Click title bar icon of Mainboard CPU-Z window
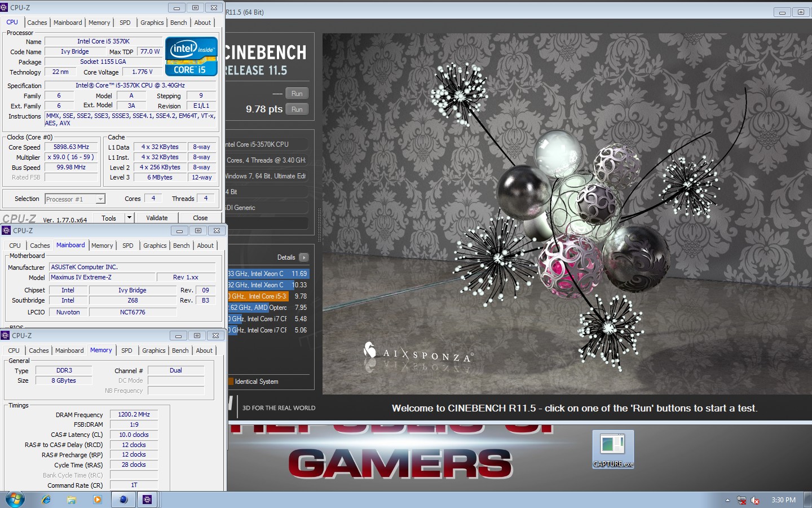The width and height of the screenshot is (812, 508). tap(6, 230)
